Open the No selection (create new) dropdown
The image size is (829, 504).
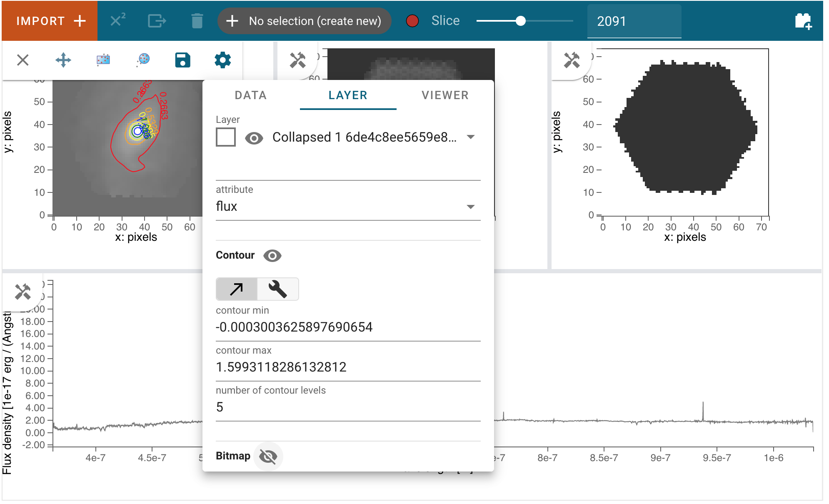pyautogui.click(x=305, y=21)
